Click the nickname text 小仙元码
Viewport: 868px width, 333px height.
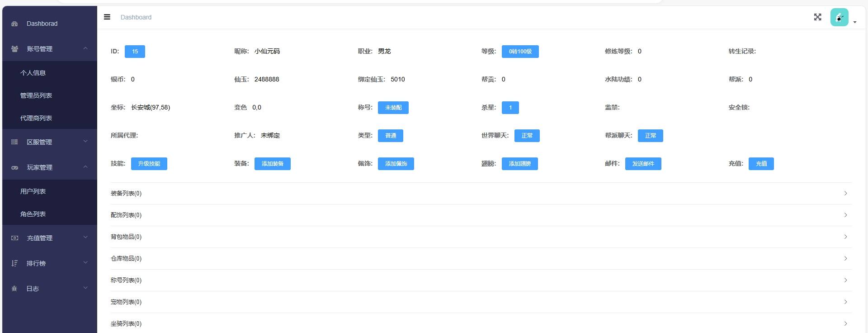click(267, 52)
